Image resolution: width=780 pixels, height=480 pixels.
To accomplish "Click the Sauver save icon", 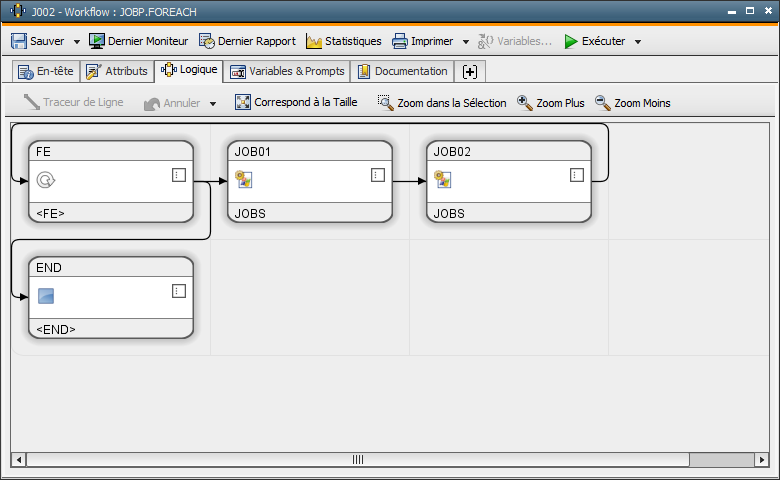I will (x=19, y=41).
